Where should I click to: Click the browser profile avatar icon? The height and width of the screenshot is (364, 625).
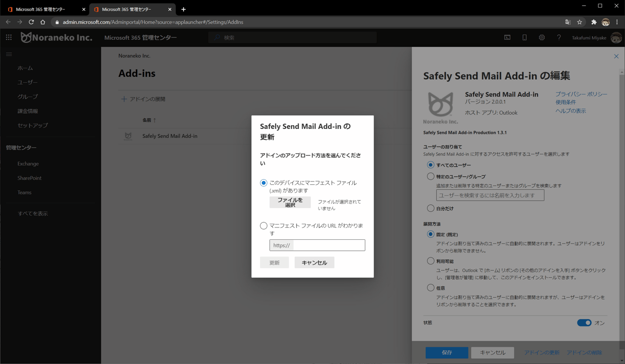pyautogui.click(x=606, y=22)
